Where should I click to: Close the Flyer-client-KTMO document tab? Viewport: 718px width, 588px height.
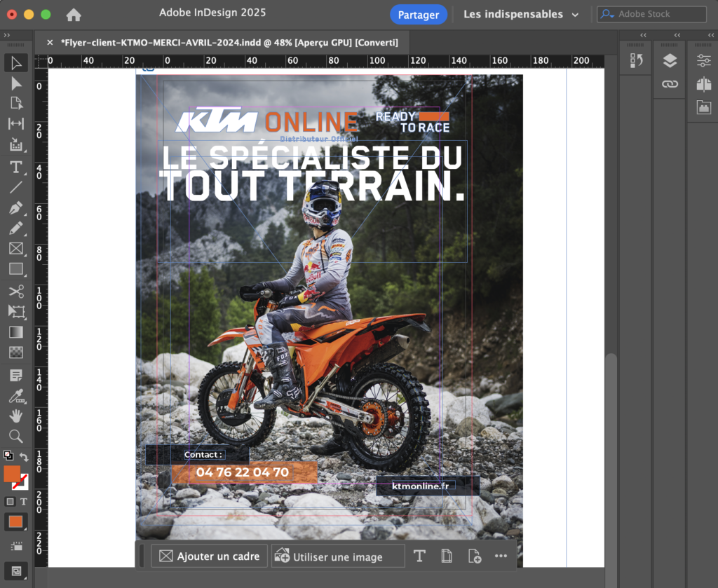(x=50, y=43)
